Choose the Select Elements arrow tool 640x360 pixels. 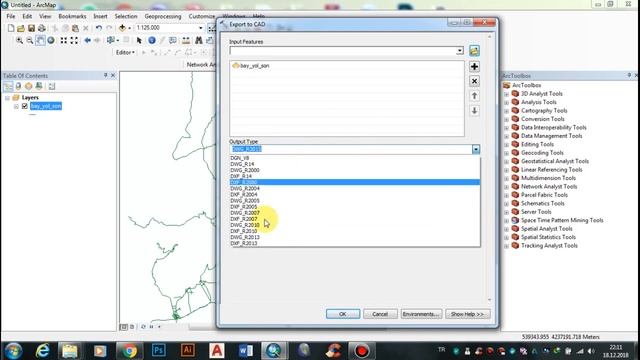click(x=139, y=40)
